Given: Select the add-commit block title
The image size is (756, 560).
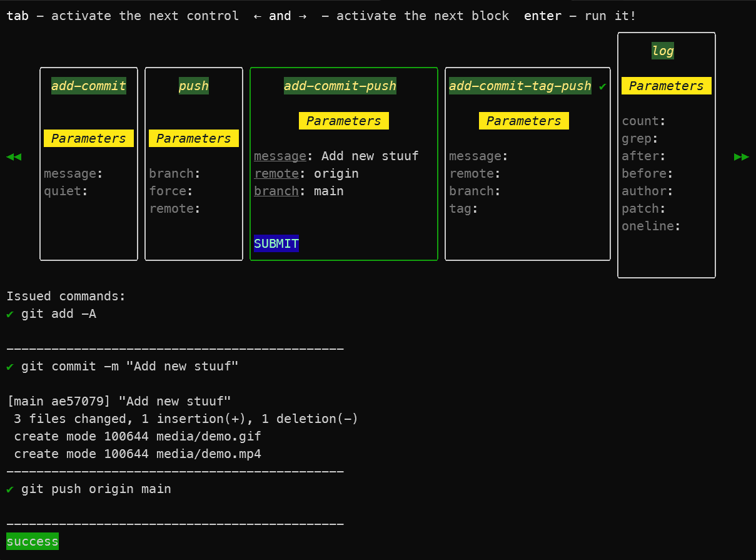Looking at the screenshot, I should (x=89, y=86).
